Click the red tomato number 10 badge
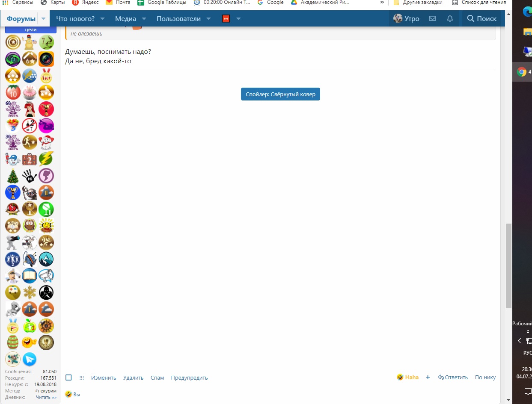This screenshot has height=404, width=532. 13,92
